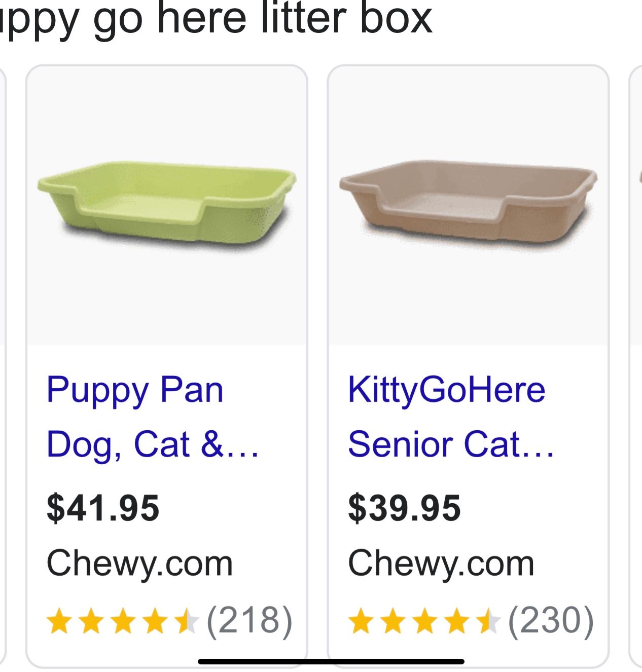Click the $41.95 price

(x=103, y=508)
